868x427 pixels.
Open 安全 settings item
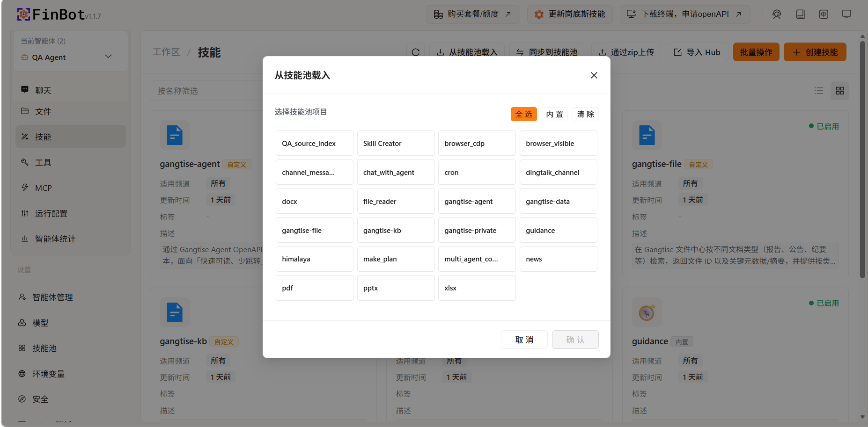(x=71, y=399)
